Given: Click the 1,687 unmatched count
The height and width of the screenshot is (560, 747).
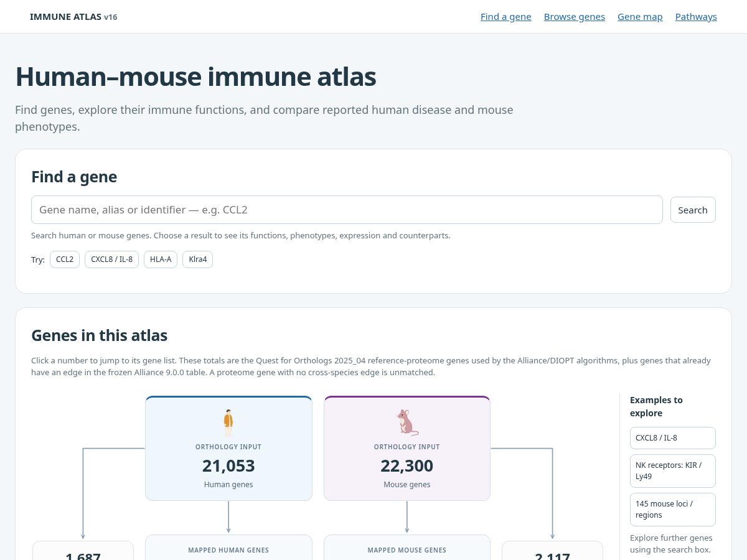Looking at the screenshot, I should 83,555.
